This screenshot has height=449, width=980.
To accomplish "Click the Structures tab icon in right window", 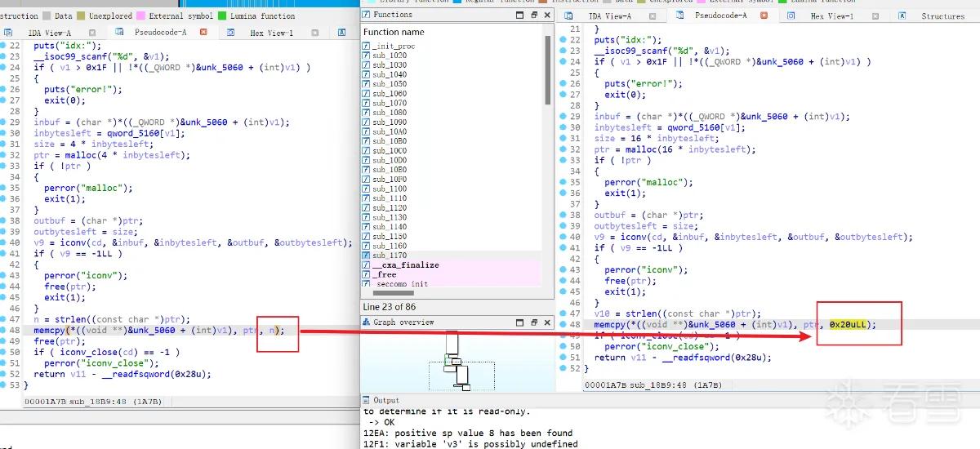I will click(x=902, y=16).
